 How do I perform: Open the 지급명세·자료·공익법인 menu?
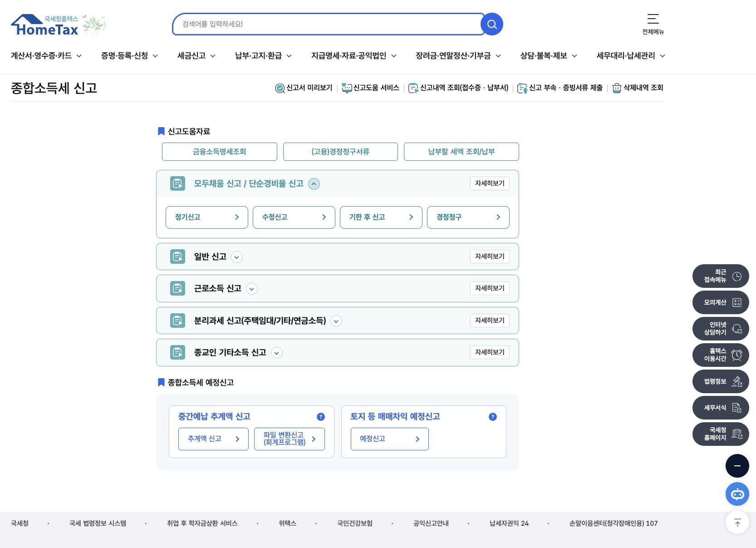click(x=354, y=56)
